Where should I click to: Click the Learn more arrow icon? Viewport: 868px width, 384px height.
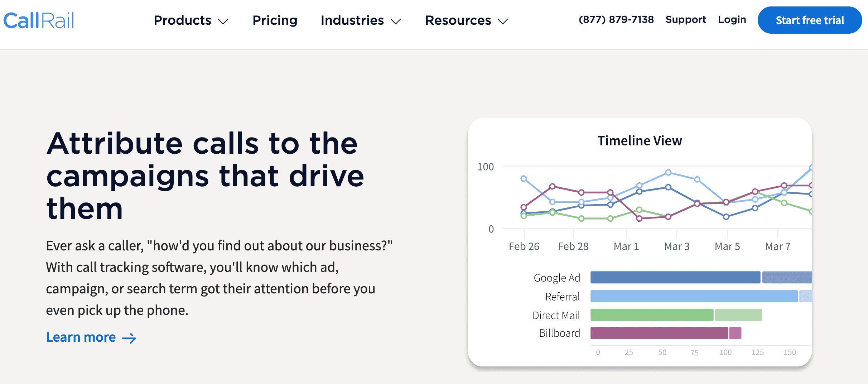(129, 337)
